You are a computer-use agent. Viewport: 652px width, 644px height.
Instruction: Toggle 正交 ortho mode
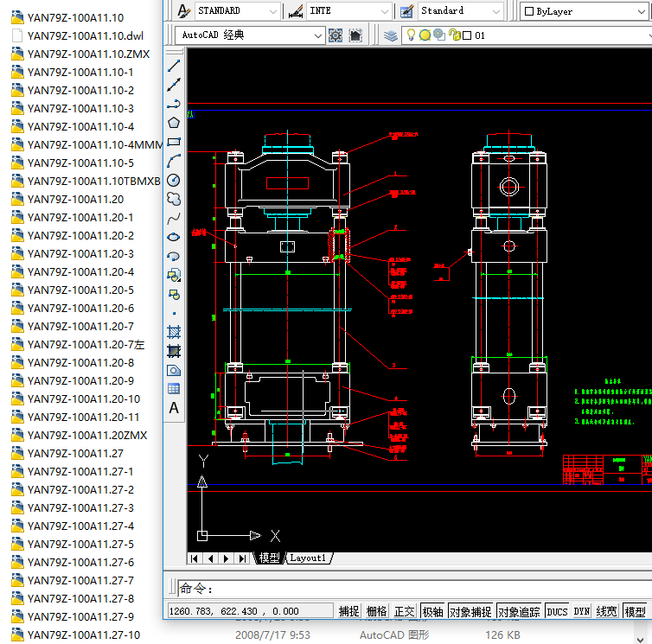(x=405, y=611)
